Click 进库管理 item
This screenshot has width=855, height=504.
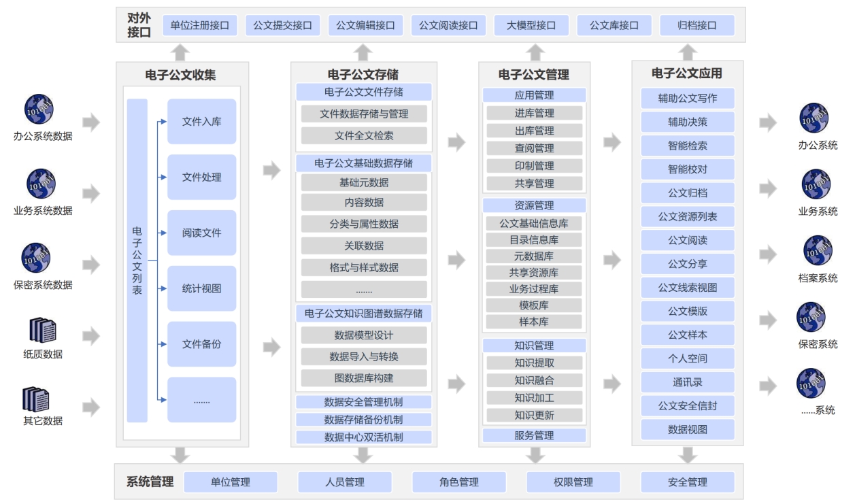(x=535, y=113)
